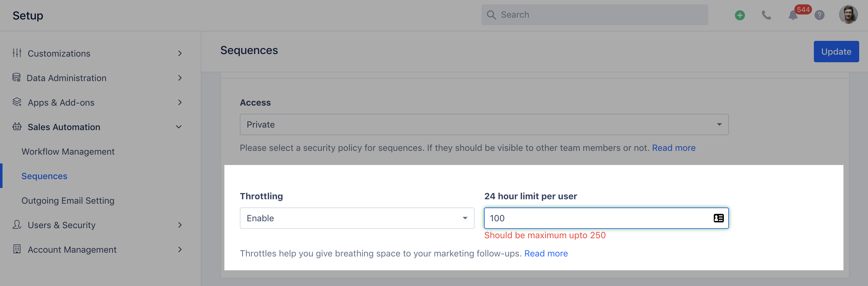Open Workflow Management submenu item
The image size is (868, 286).
point(68,151)
